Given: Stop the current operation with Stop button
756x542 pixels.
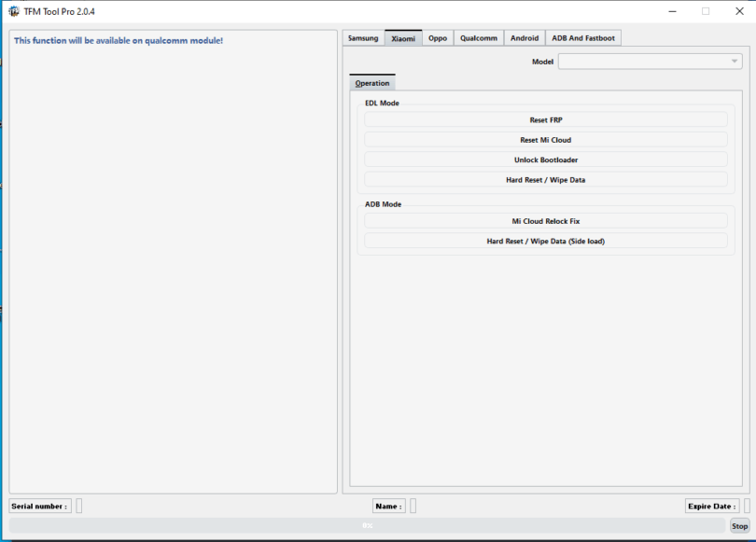Looking at the screenshot, I should 739,526.
